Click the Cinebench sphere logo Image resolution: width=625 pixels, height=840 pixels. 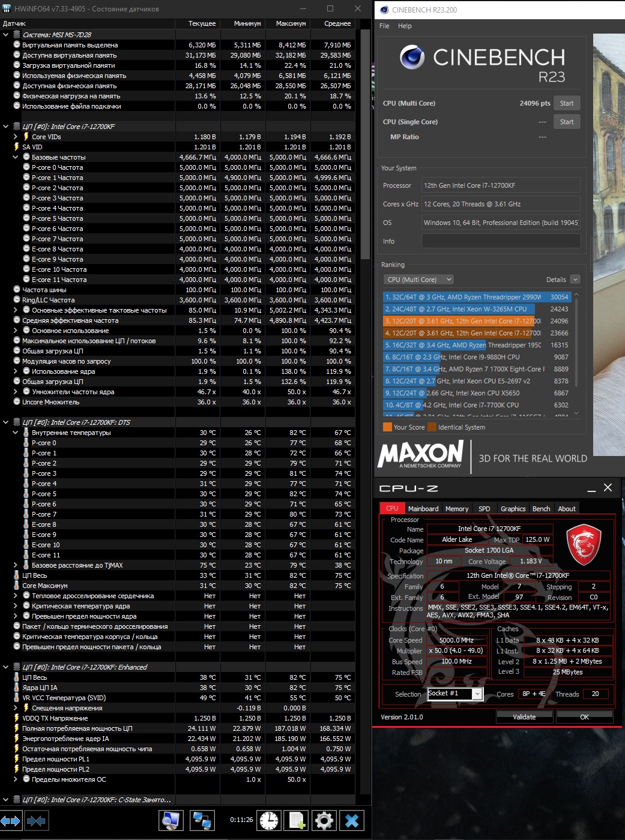[412, 57]
